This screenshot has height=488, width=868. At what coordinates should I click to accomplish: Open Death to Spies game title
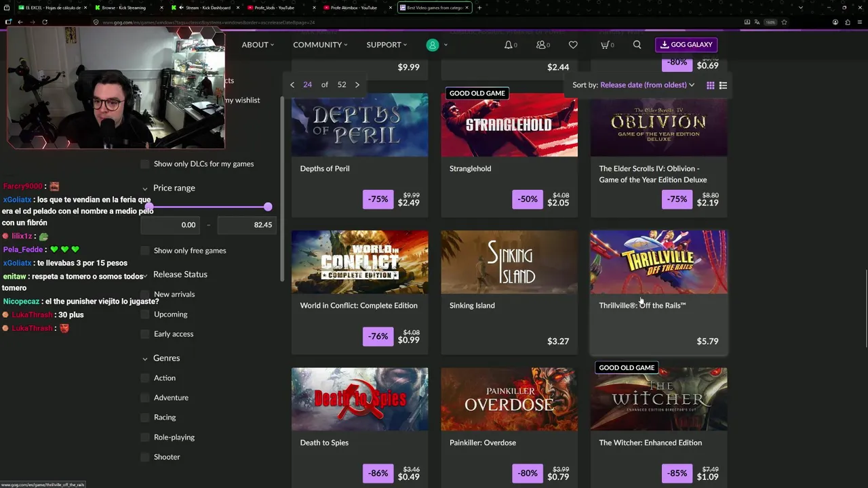[324, 443]
